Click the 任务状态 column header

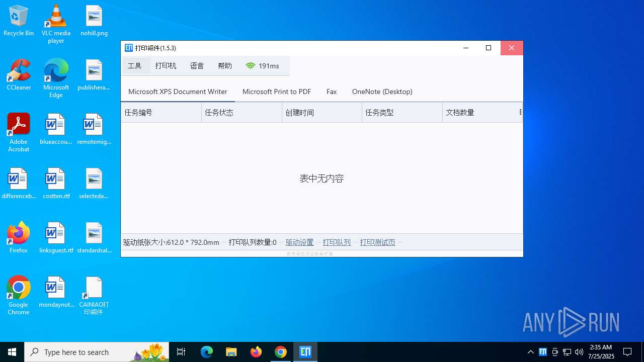[x=242, y=113]
